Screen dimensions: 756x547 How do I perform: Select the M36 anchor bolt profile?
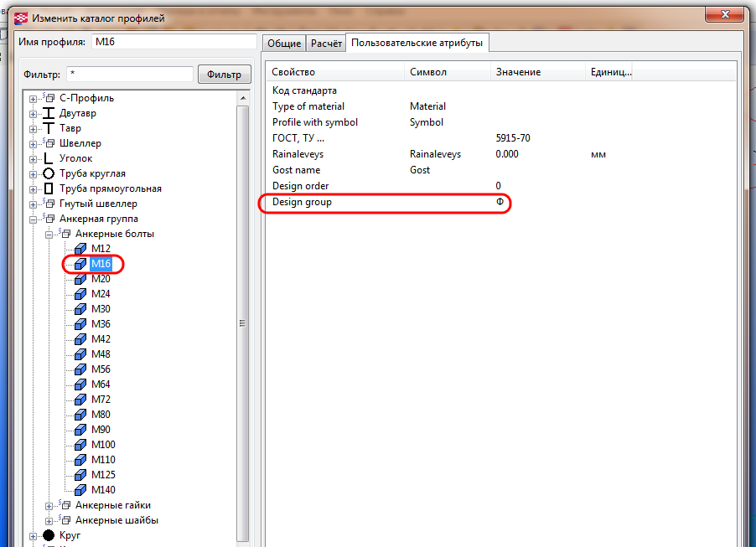[101, 324]
